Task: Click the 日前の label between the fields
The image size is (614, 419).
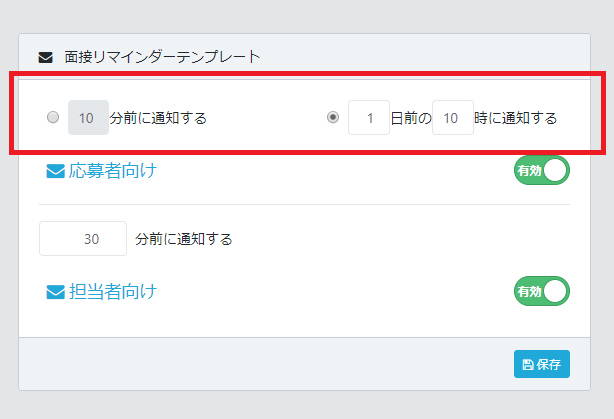Action: [410, 118]
